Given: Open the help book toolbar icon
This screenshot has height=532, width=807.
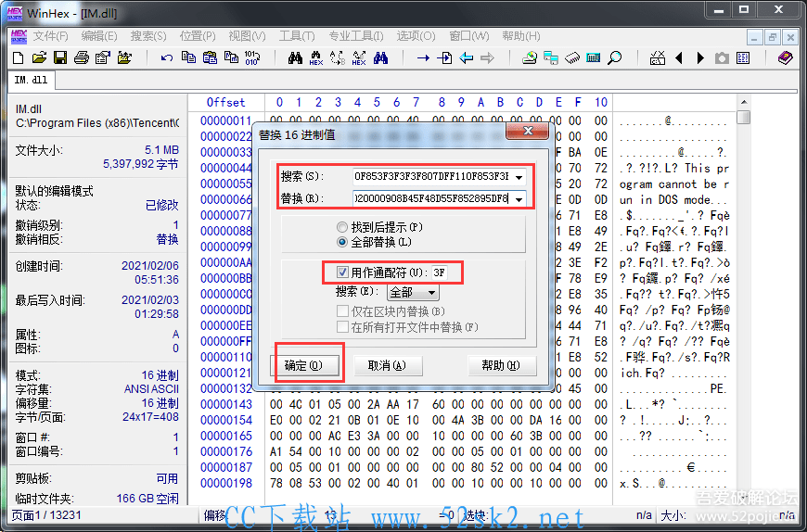Looking at the screenshot, I should click(x=786, y=57).
